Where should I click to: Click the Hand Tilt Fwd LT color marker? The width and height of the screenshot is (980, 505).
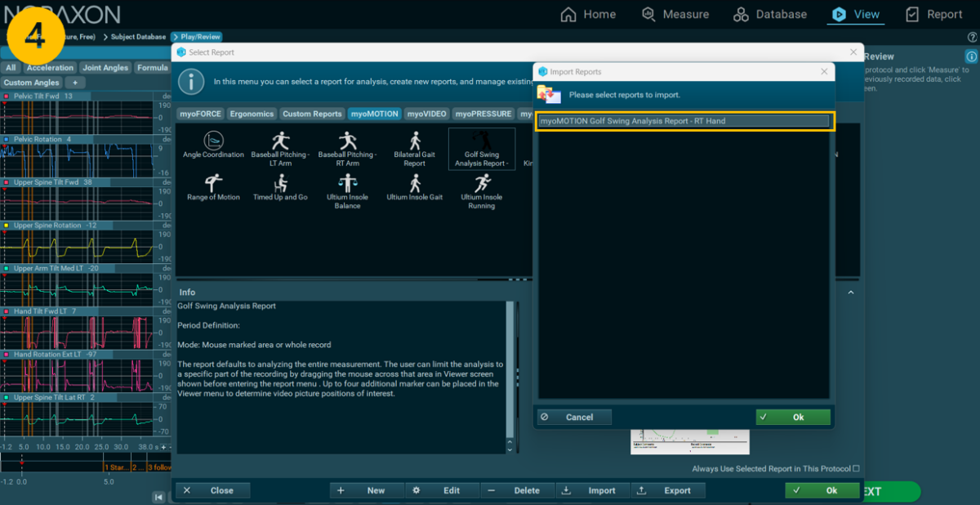click(x=6, y=311)
